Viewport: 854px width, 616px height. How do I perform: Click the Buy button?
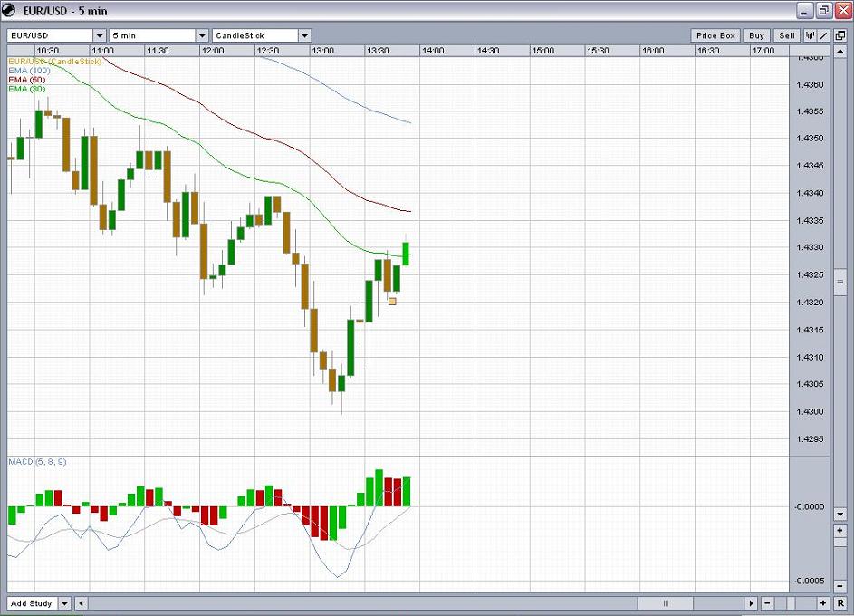coord(756,35)
